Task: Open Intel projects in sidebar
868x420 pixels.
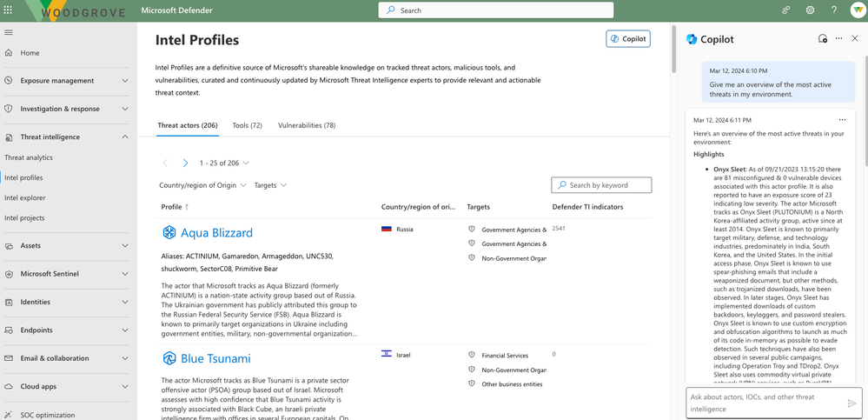Action: (x=24, y=217)
